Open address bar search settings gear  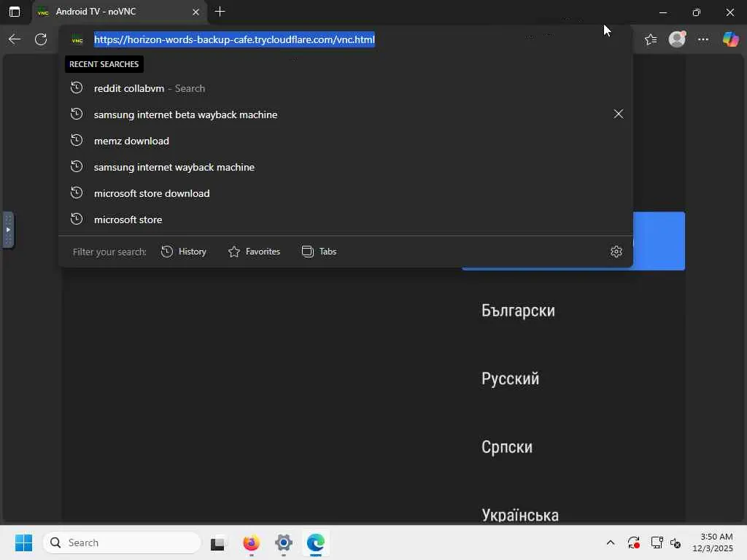[x=616, y=252]
